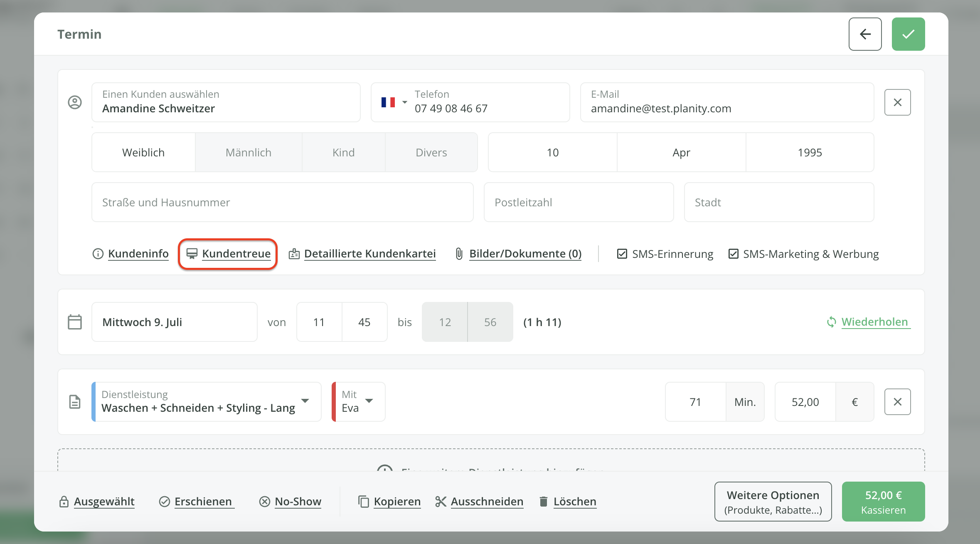Open Detaillierte Kundenkartei

[369, 254]
